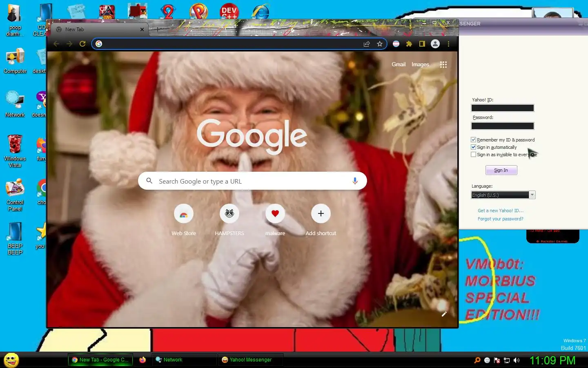Image resolution: width=588 pixels, height=368 pixels.
Task: Click the round extension icon beside the puzzle piece
Action: coord(396,44)
